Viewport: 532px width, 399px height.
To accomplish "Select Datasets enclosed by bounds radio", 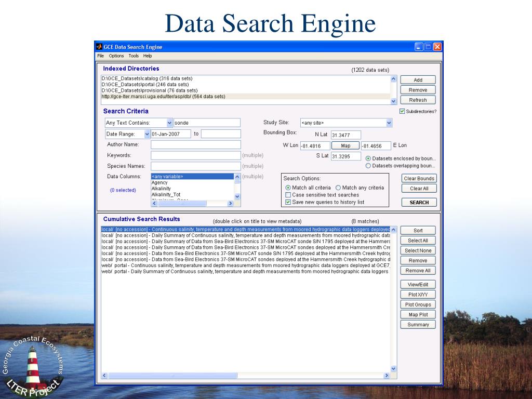I will point(368,158).
